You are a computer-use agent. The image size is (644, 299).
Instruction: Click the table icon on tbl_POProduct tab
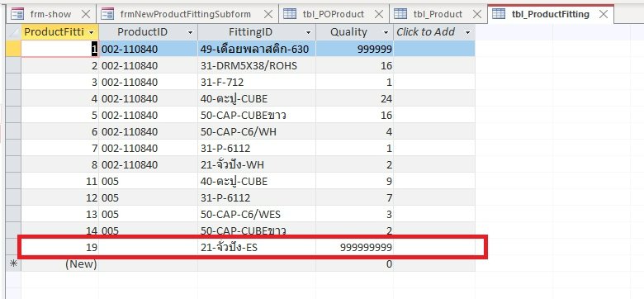pyautogui.click(x=290, y=14)
